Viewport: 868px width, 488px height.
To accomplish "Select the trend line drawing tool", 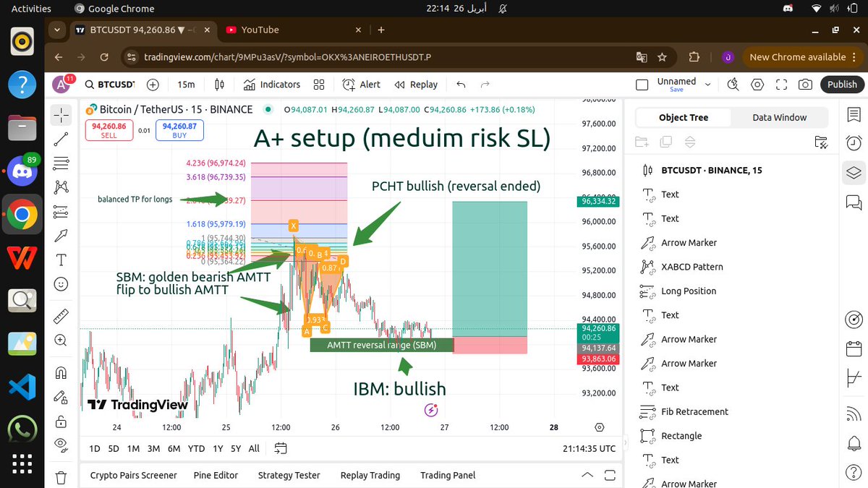I will (61, 139).
